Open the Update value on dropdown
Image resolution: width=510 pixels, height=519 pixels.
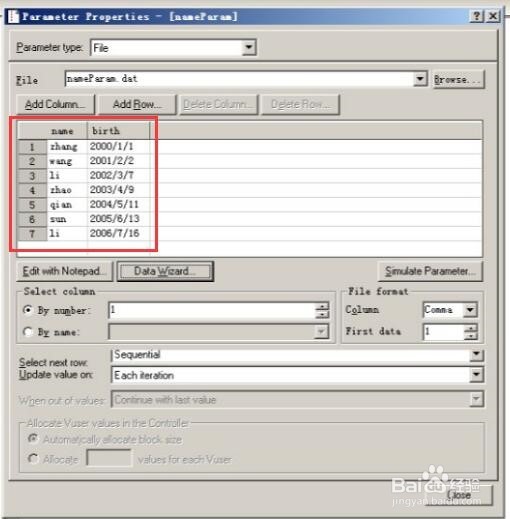coord(477,375)
